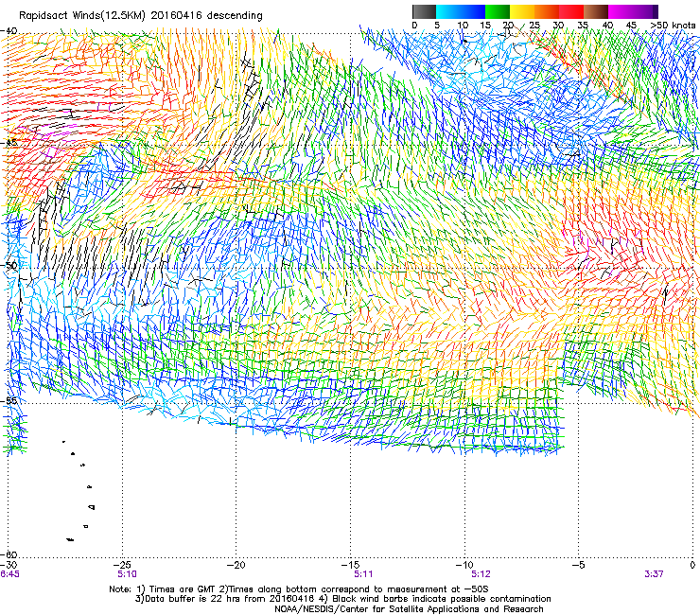
Task: Click the -60 latitude axis label
Action: tap(9, 554)
